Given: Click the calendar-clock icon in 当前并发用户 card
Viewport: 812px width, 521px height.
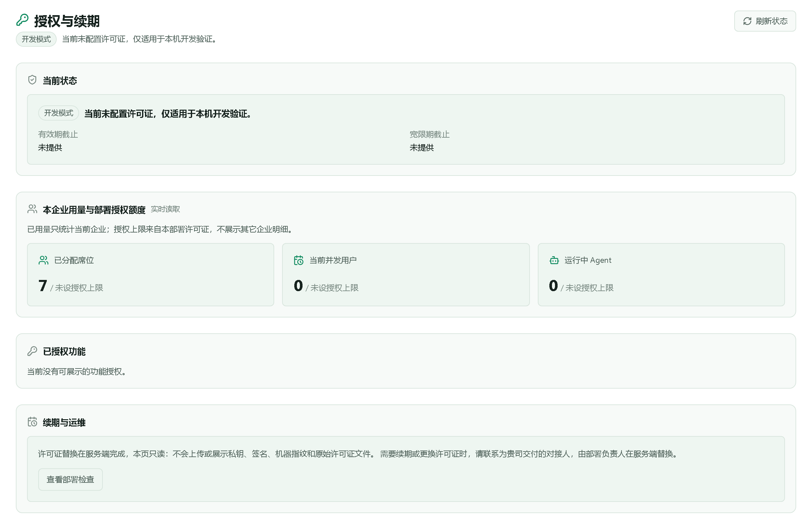Looking at the screenshot, I should pyautogui.click(x=299, y=260).
